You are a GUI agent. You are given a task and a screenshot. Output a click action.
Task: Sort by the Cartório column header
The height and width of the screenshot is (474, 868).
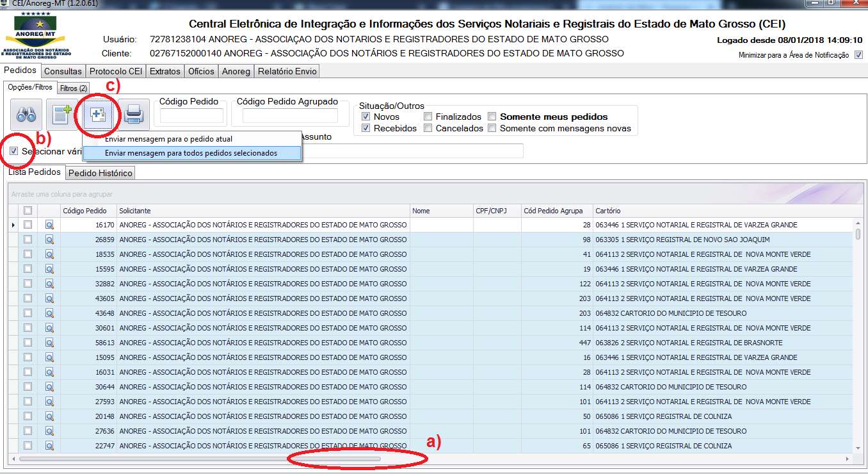(x=723, y=211)
